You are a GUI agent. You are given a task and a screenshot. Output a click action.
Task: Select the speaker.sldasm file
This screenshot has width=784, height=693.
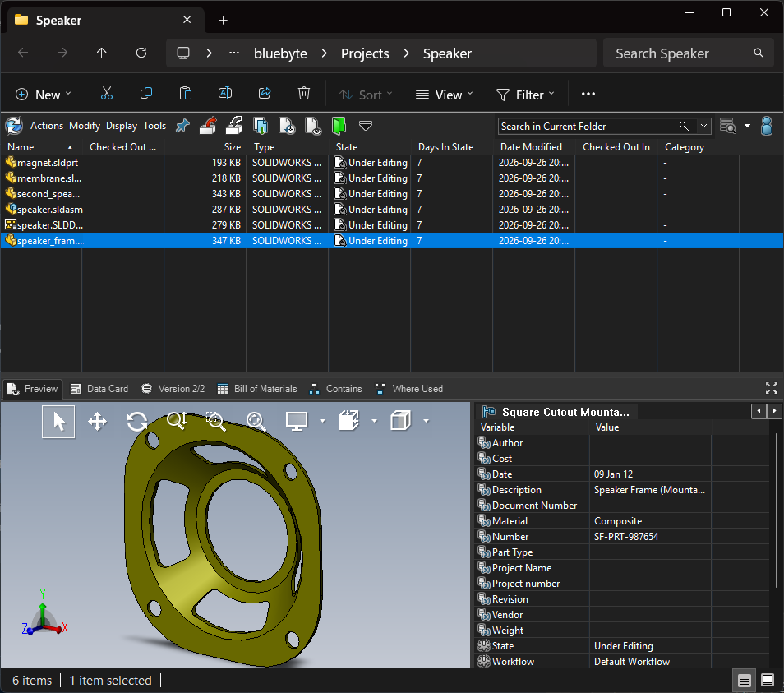coord(50,210)
